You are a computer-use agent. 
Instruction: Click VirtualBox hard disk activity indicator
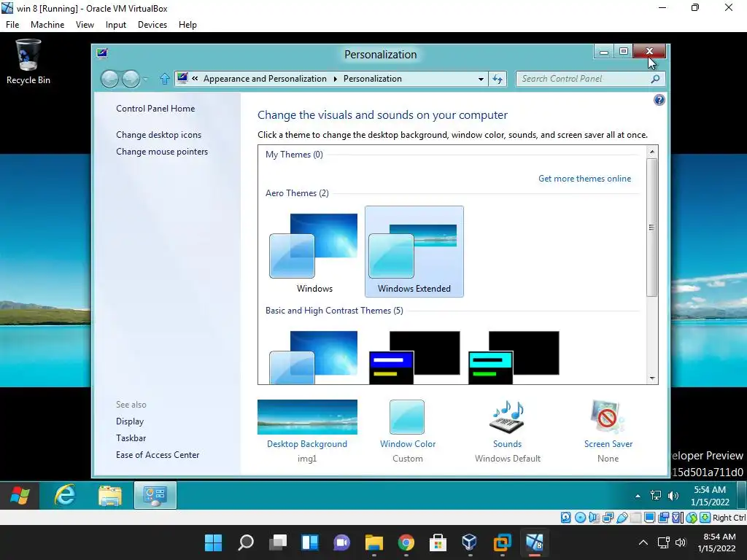coord(565,518)
